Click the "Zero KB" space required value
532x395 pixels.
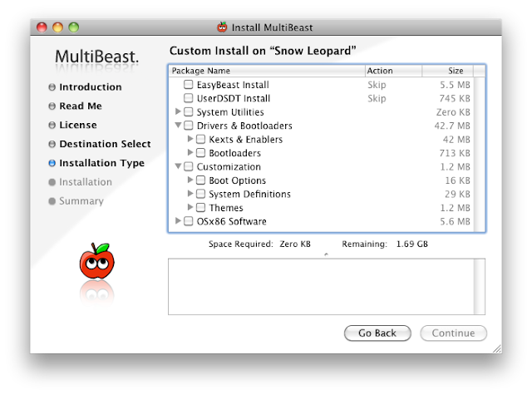(x=295, y=244)
